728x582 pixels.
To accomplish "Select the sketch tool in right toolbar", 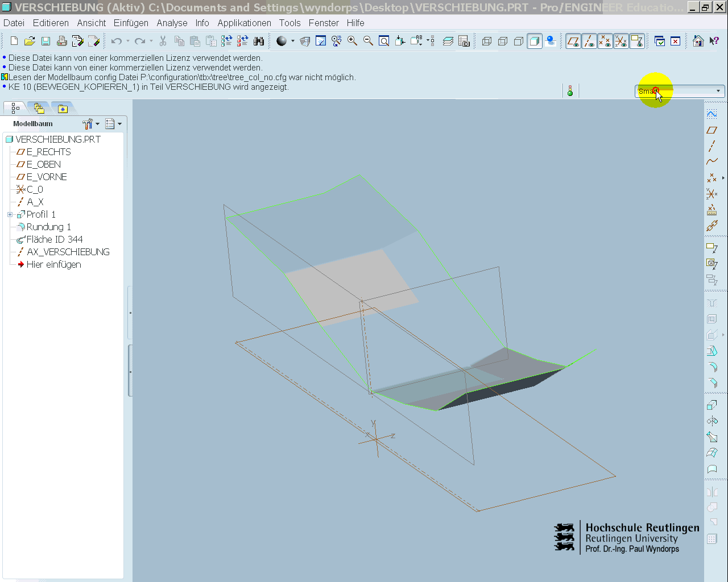I will pyautogui.click(x=712, y=114).
